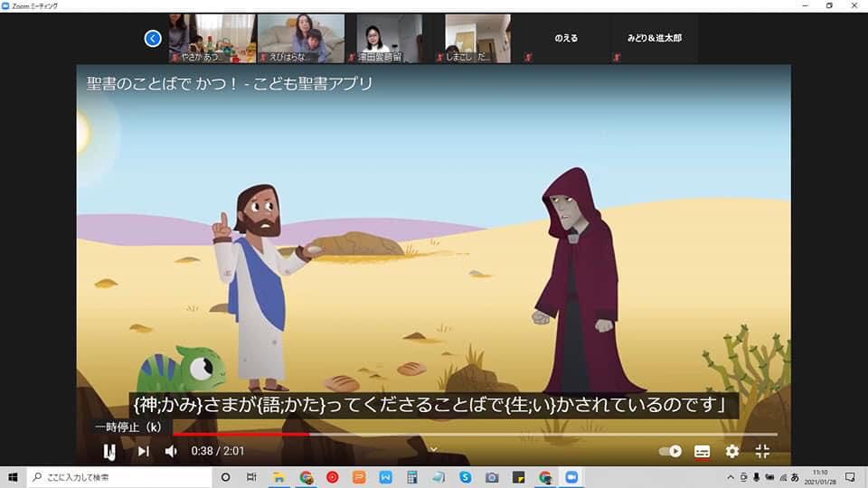Select やさか participant video thumbnail
868x488 pixels.
(212, 38)
